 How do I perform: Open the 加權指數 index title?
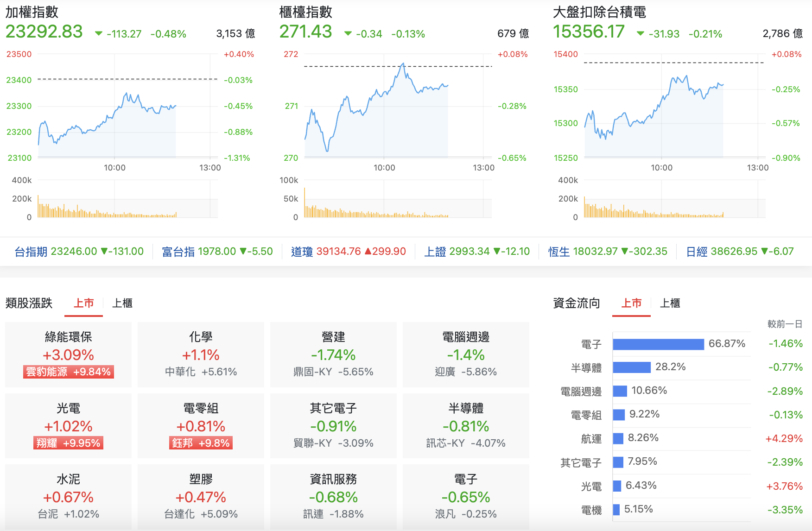tap(32, 12)
